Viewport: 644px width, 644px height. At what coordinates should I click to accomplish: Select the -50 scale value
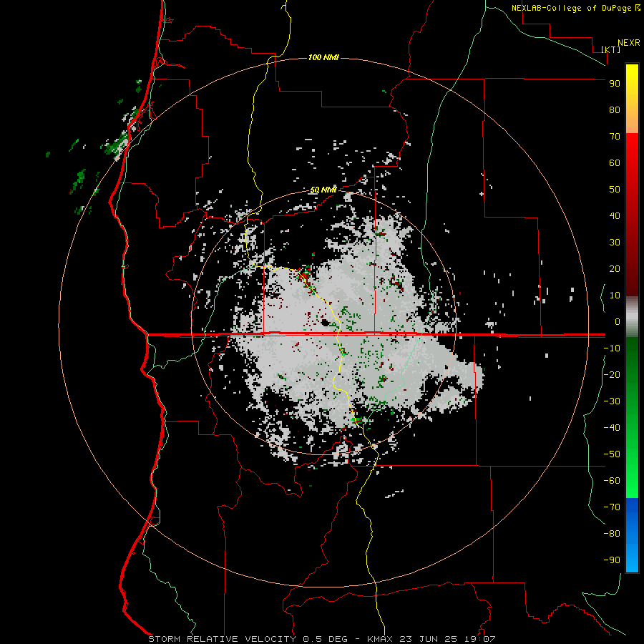612,454
